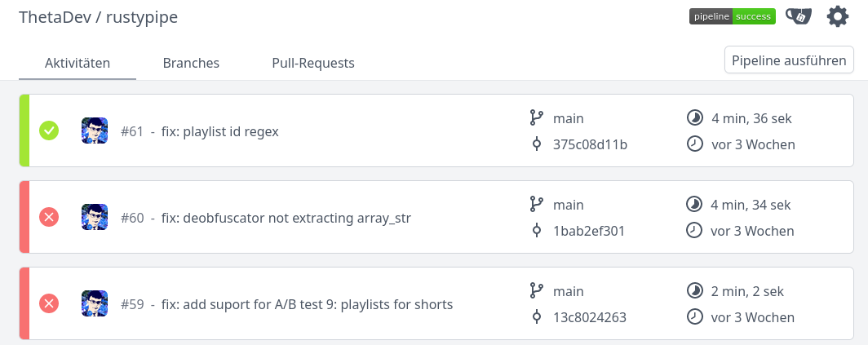Click red failure icon on pipeline #59
The height and width of the screenshot is (345, 868).
(x=49, y=303)
